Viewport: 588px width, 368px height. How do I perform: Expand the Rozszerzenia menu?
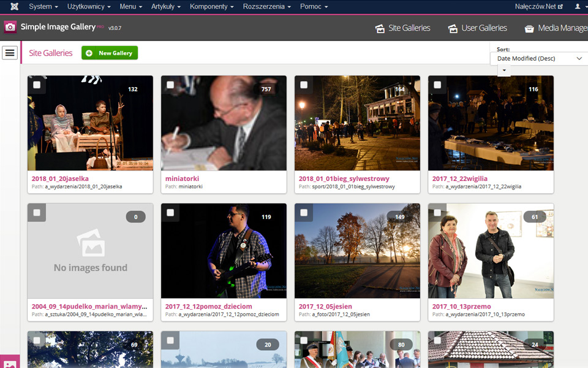pyautogui.click(x=266, y=6)
